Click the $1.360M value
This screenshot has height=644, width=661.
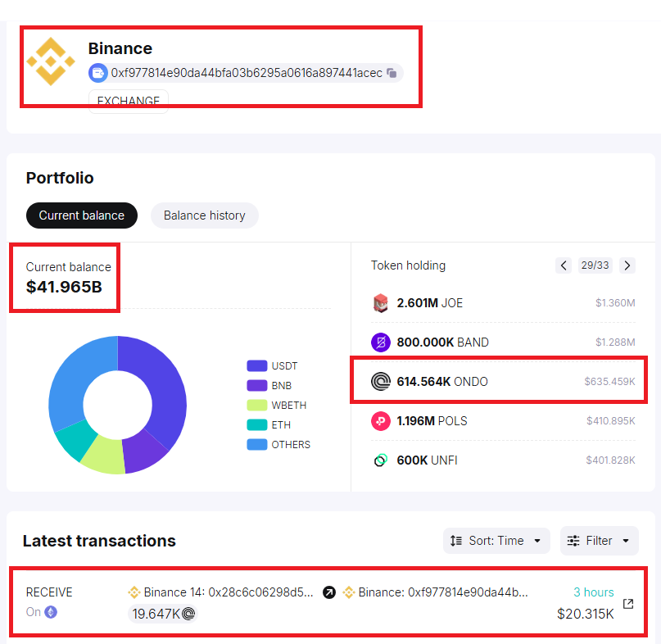coord(615,303)
